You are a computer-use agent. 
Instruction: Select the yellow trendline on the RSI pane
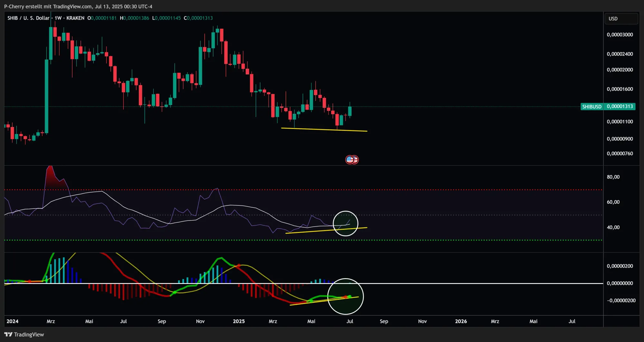tap(326, 230)
